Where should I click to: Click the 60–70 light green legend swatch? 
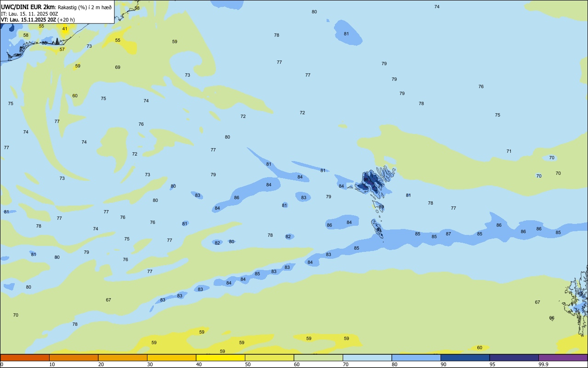point(318,357)
